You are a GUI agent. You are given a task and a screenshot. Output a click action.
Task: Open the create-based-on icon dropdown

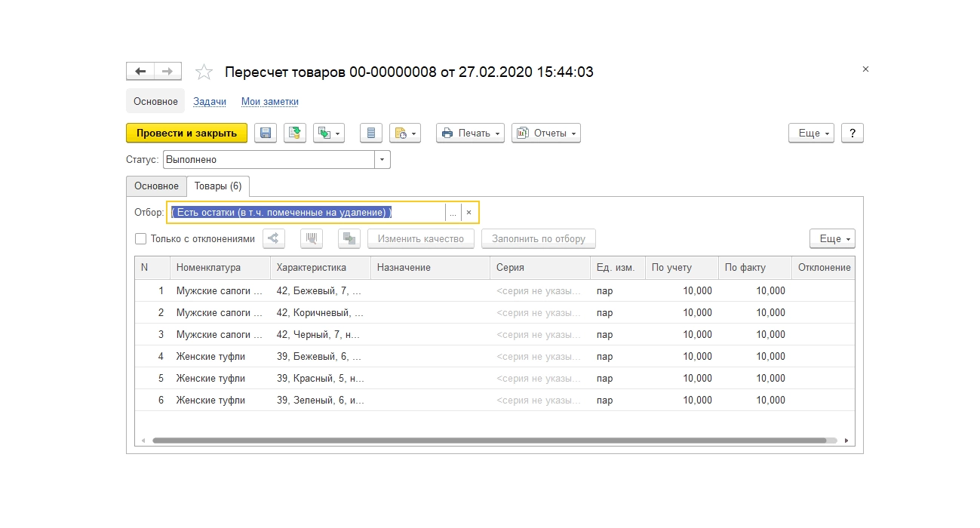(329, 133)
